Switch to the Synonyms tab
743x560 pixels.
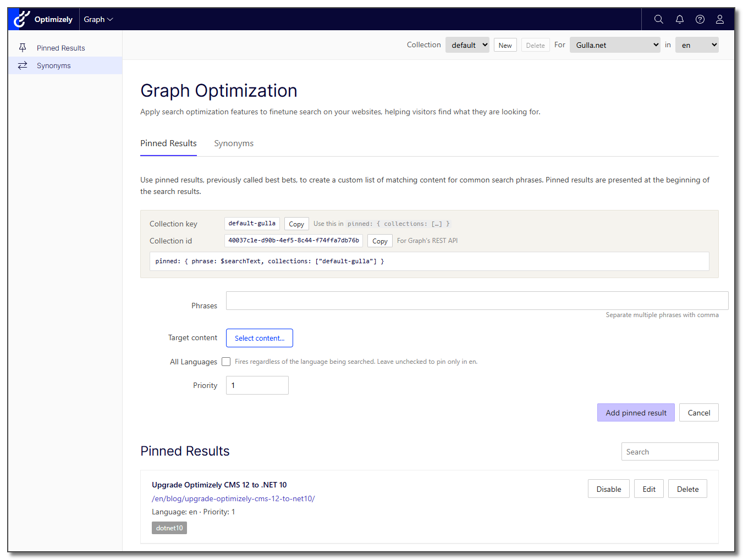point(234,143)
